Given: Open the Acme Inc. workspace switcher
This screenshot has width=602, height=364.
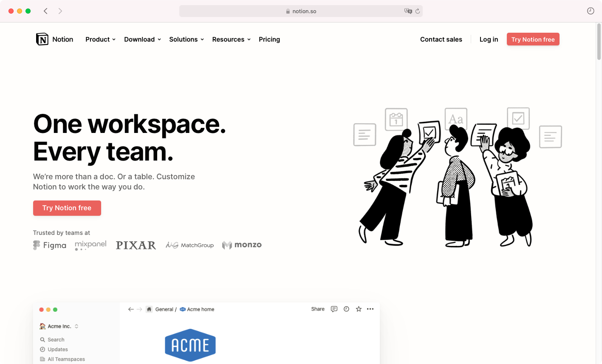Looking at the screenshot, I should point(59,326).
